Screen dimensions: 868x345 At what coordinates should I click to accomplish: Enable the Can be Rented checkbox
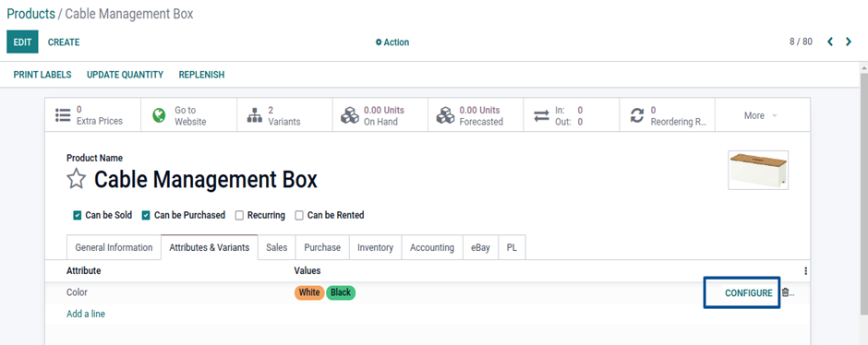pyautogui.click(x=299, y=216)
